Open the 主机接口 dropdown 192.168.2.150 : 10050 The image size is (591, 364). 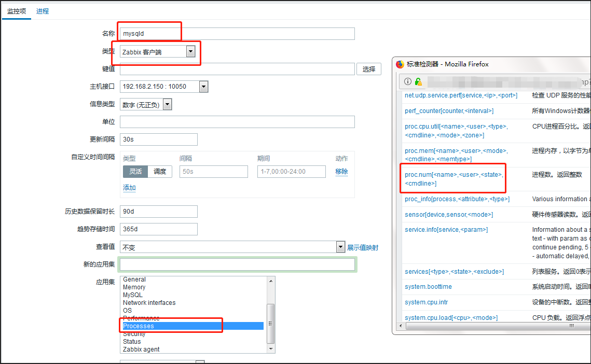pyautogui.click(x=163, y=87)
